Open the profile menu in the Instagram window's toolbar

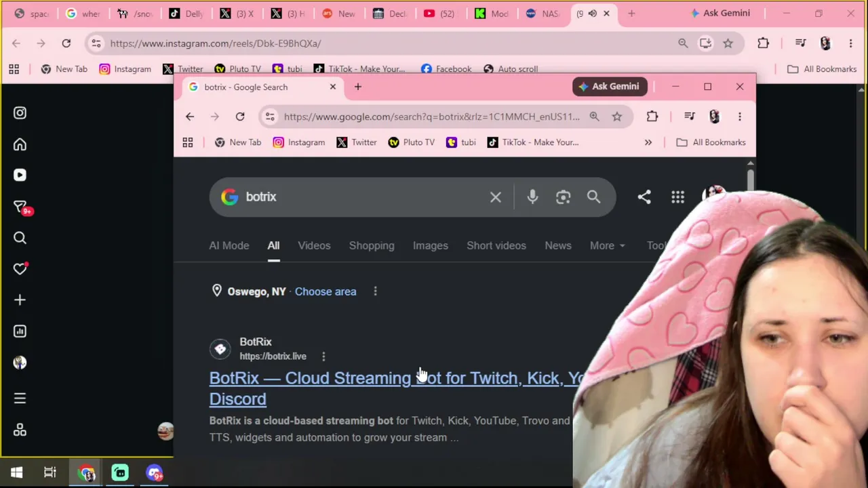click(x=825, y=43)
